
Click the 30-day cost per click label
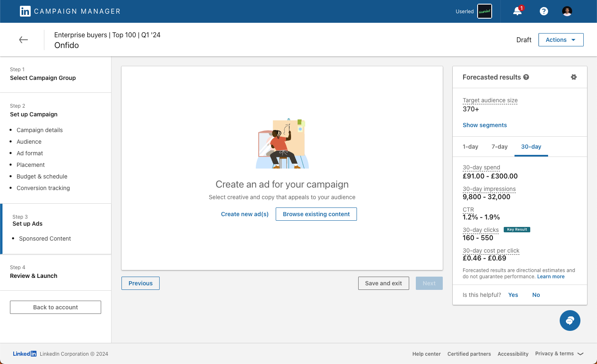coord(491,251)
